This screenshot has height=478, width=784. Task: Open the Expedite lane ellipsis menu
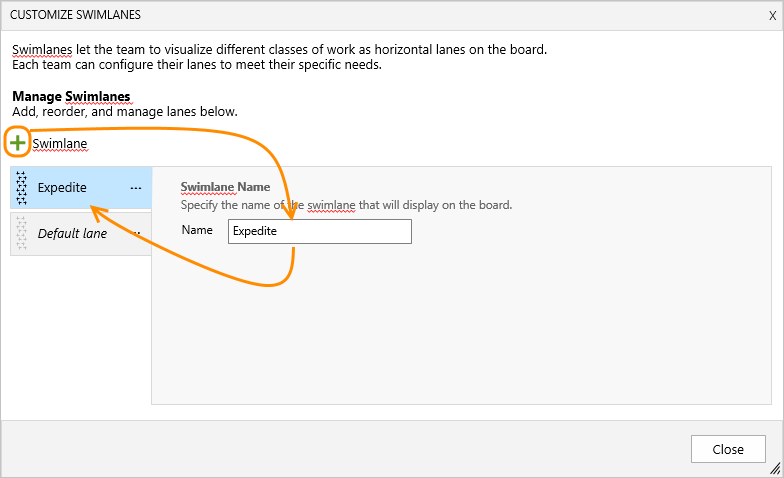pyautogui.click(x=136, y=188)
